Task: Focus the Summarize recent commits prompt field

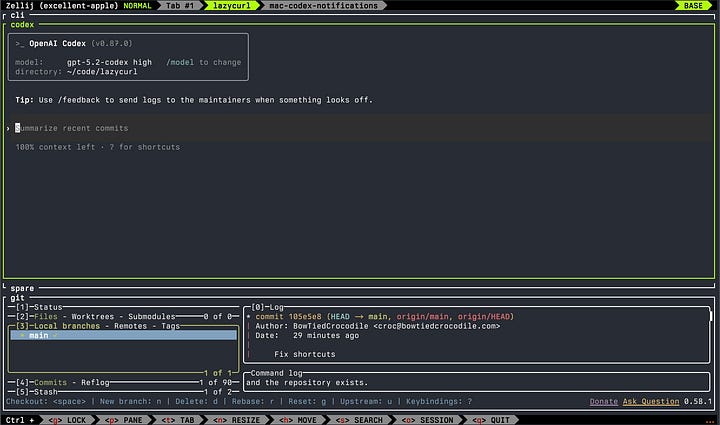Action: click(x=358, y=128)
